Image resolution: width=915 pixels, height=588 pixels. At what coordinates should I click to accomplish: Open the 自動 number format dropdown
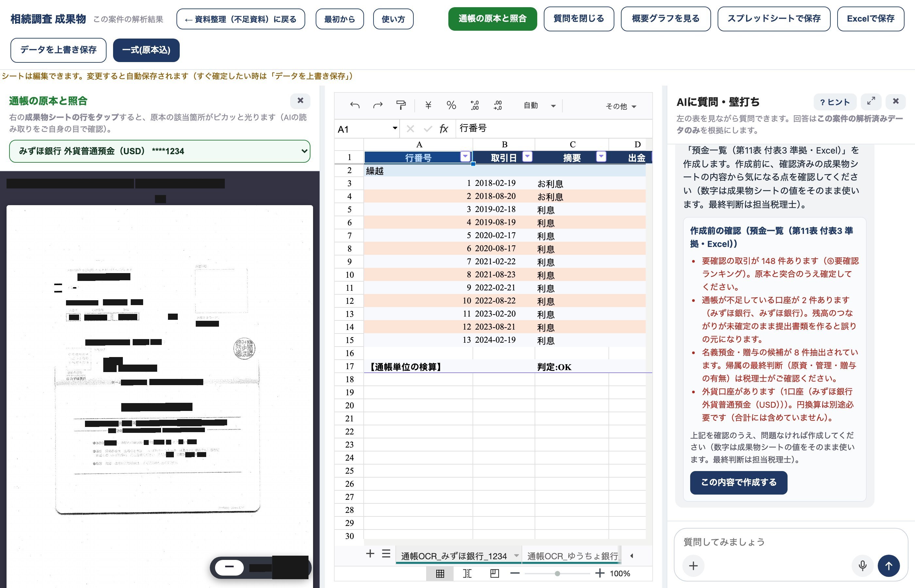tap(539, 106)
